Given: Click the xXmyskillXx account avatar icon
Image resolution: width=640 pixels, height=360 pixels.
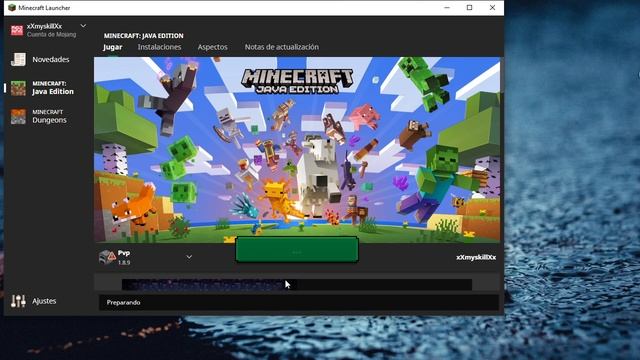Looking at the screenshot, I should [x=17, y=30].
